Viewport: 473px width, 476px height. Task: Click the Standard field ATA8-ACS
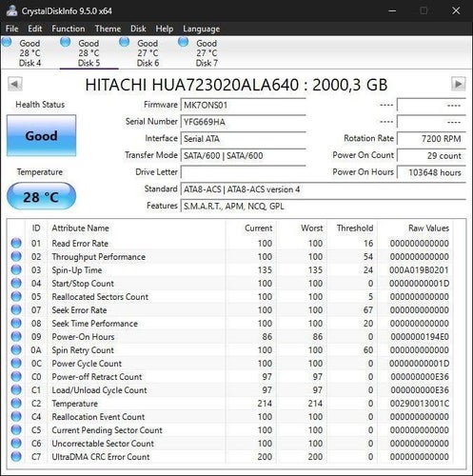tap(324, 189)
